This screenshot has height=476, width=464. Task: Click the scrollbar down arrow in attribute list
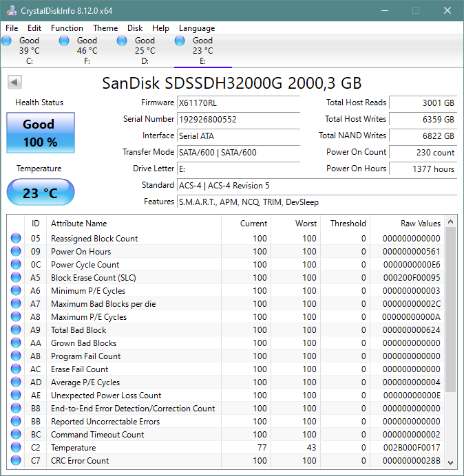[x=451, y=462]
